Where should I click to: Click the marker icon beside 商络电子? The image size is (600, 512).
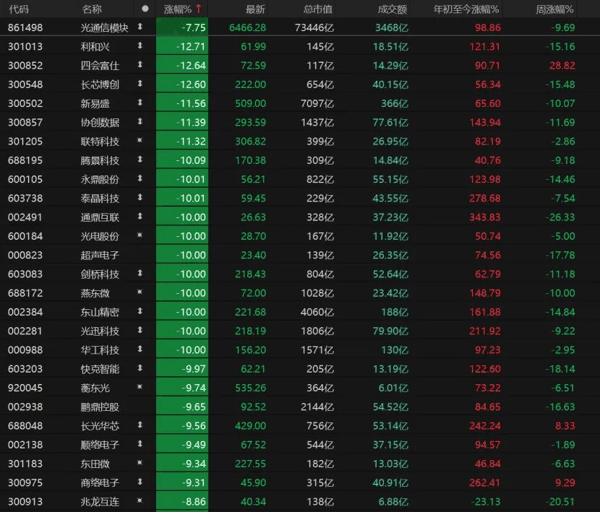coord(140,482)
